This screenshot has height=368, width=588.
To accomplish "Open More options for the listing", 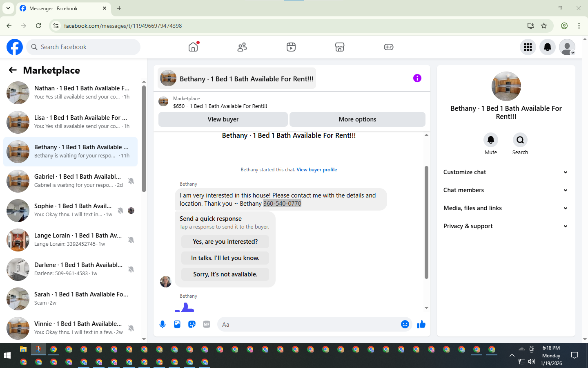I will click(x=357, y=119).
